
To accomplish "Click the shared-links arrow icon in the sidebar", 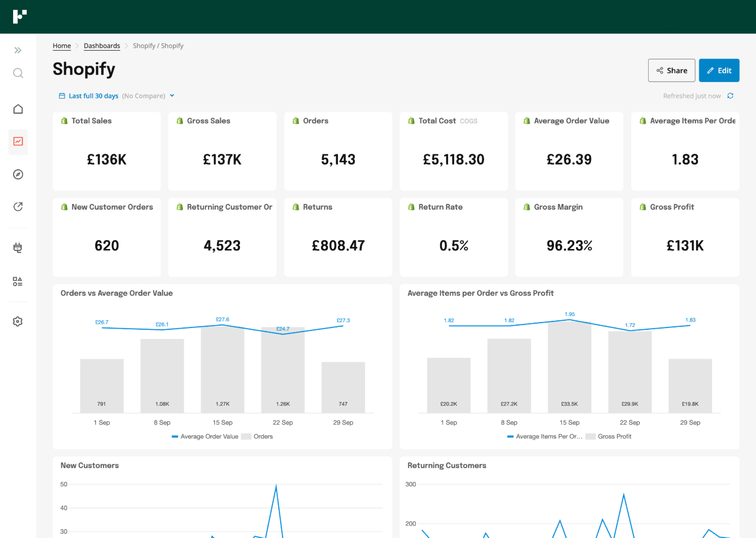I will [18, 206].
